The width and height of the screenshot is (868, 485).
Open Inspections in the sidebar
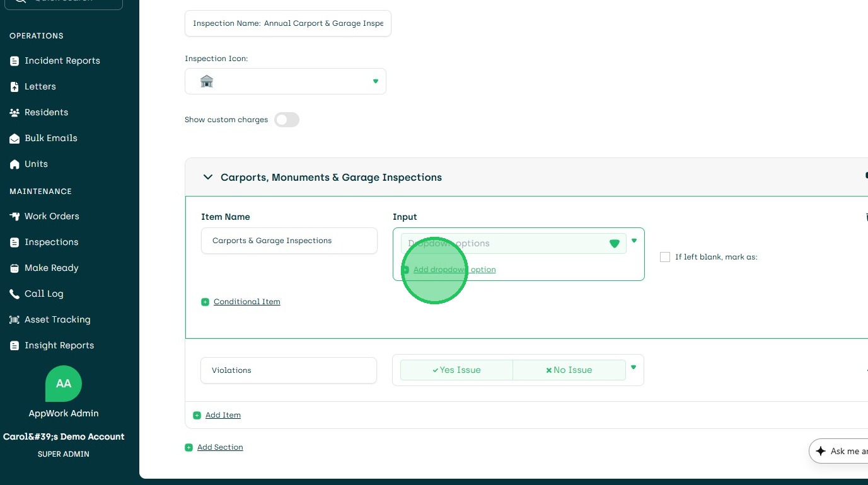pyautogui.click(x=51, y=243)
